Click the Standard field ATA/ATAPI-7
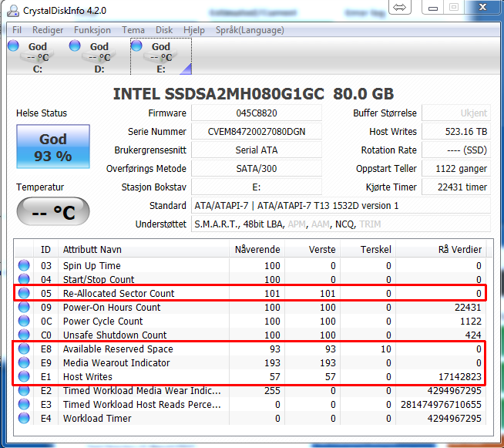Viewport: 504px width, 448px height. [x=341, y=206]
